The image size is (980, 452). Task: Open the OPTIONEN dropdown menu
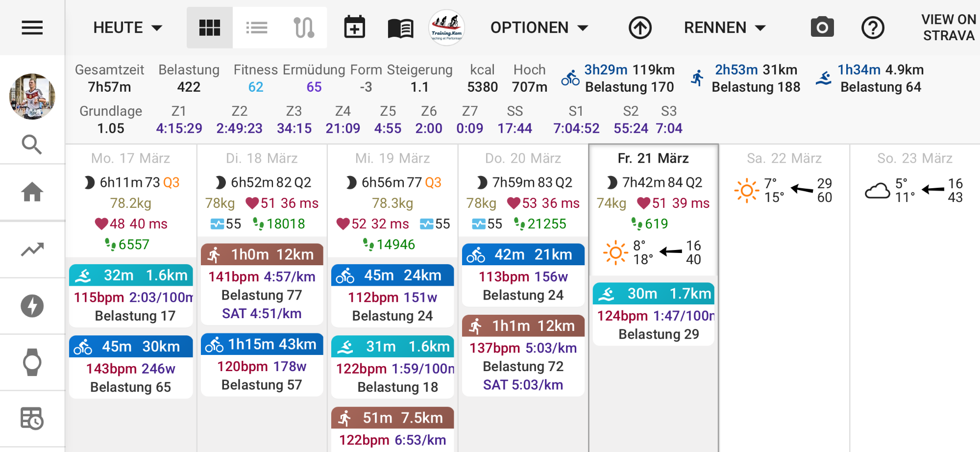click(x=539, y=28)
